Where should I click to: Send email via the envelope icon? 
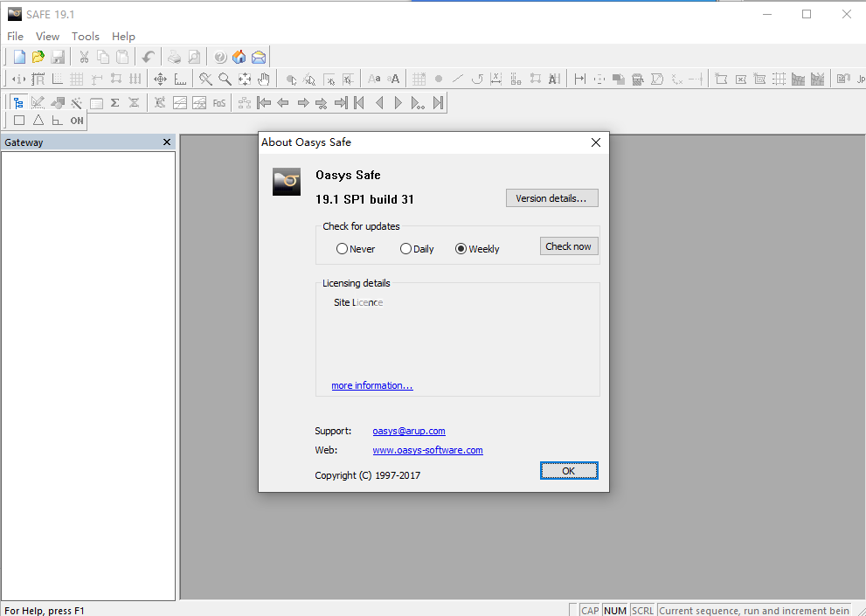coord(259,57)
